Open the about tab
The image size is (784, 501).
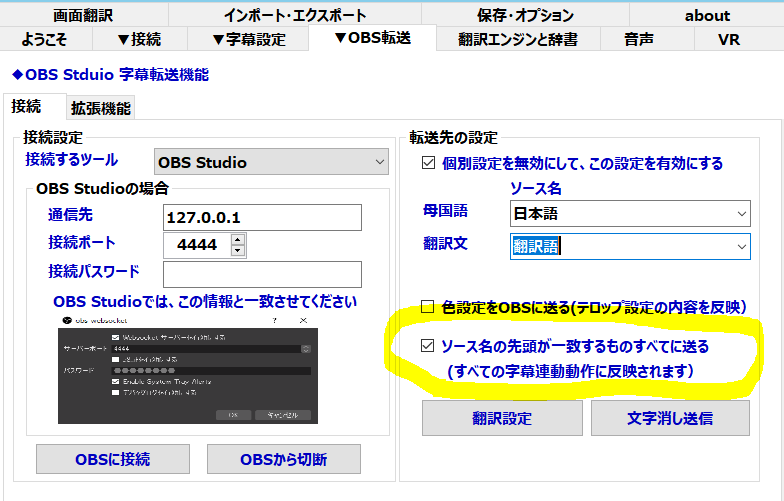click(706, 15)
